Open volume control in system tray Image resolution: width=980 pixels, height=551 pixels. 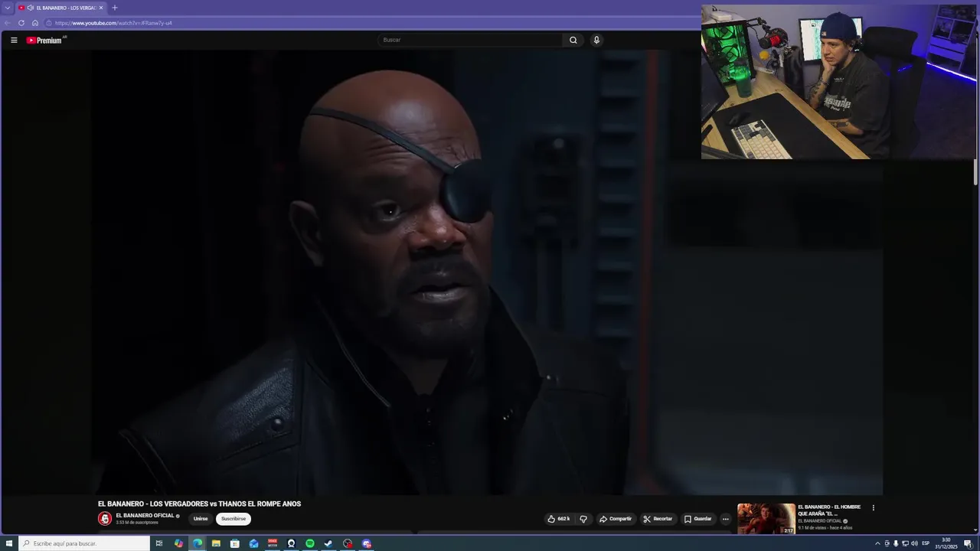tap(914, 543)
